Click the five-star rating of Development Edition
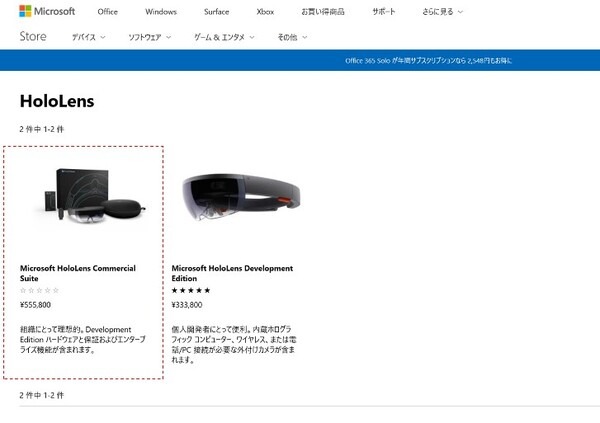 pyautogui.click(x=192, y=290)
